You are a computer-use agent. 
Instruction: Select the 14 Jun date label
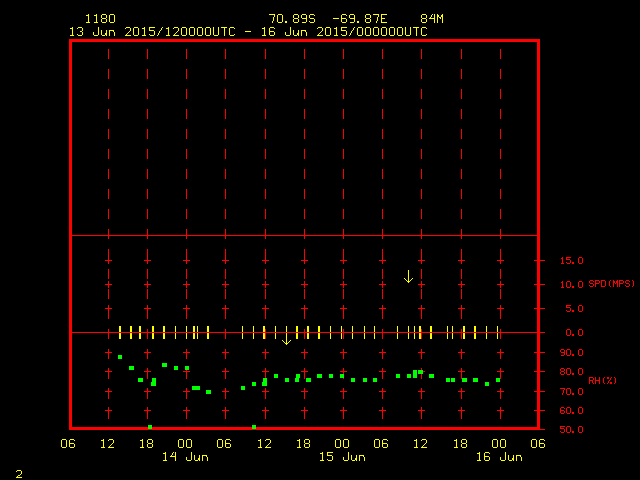pyautogui.click(x=185, y=457)
